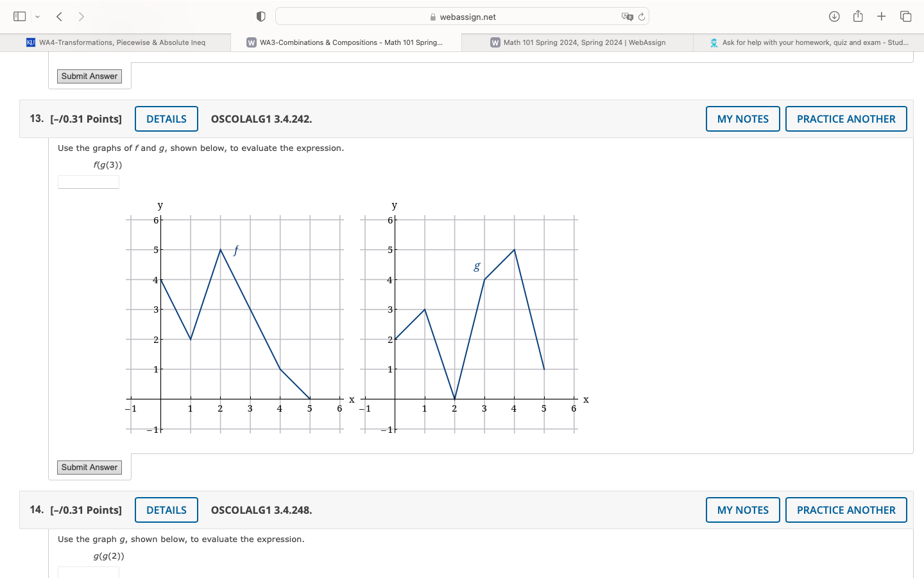924x578 pixels.
Task: Click the translate page icon
Action: (x=627, y=17)
